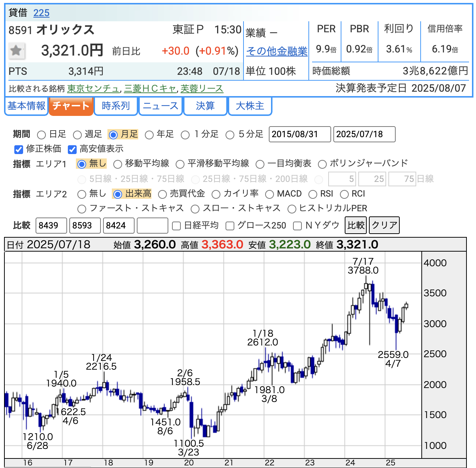Screen dimensions: 476x468
Task: Click the comparison code field containing 8439
Action: tap(51, 226)
